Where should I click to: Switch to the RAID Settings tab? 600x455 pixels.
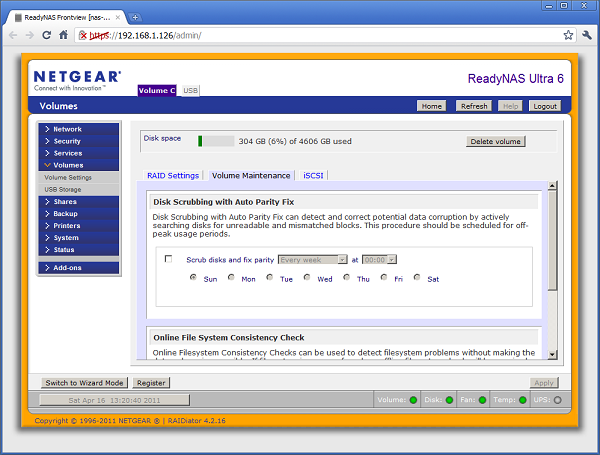(173, 176)
